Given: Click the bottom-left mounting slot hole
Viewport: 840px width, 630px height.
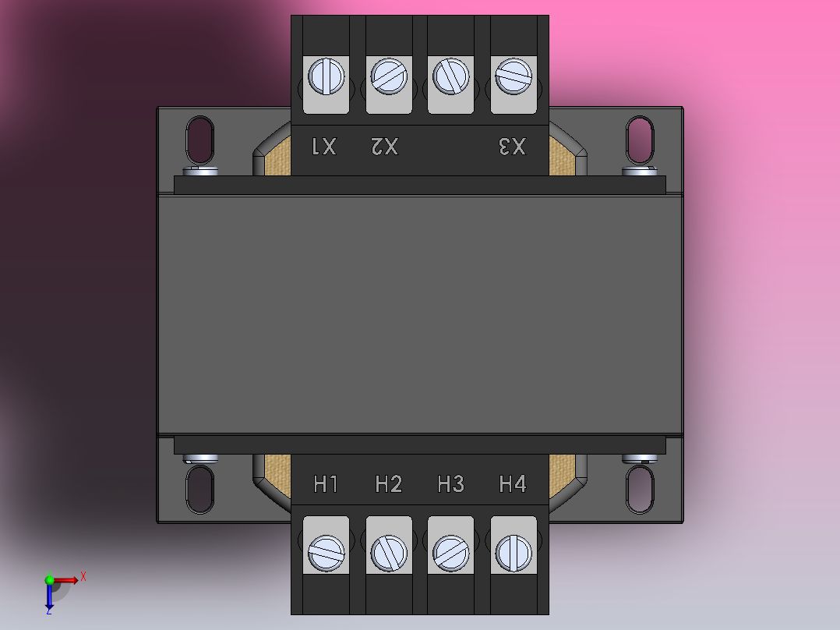Looking at the screenshot, I should [x=199, y=490].
